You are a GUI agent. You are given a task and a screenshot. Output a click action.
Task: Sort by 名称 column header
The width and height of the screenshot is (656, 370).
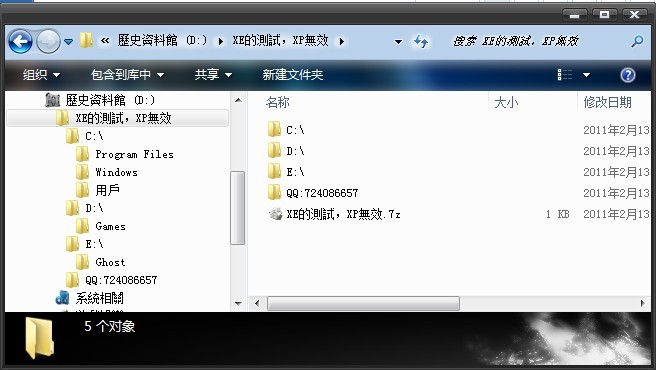(278, 102)
